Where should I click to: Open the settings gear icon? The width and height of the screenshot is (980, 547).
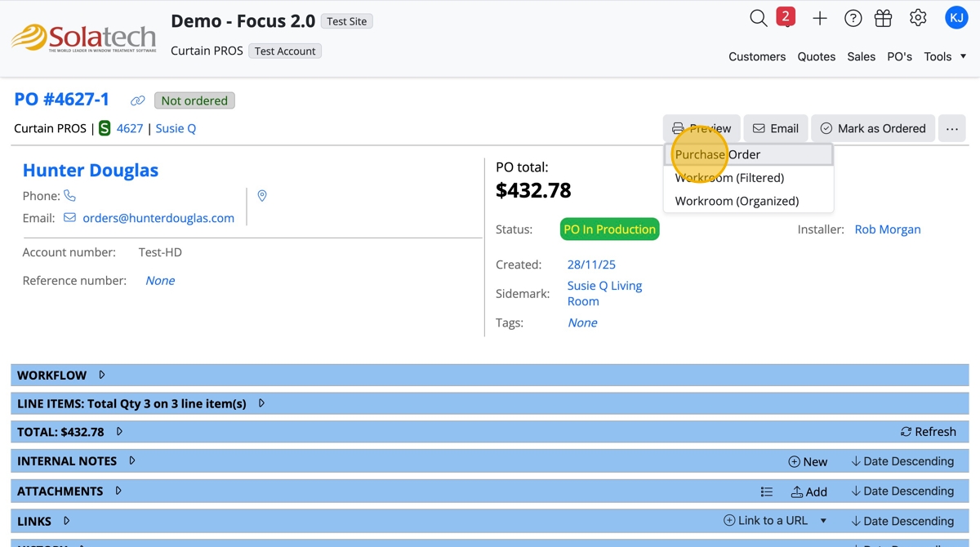coord(918,18)
